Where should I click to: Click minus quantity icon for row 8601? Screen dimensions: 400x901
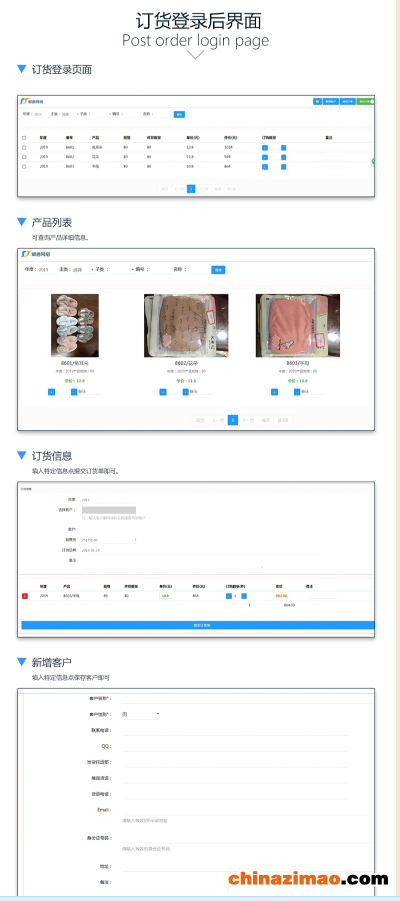265,148
